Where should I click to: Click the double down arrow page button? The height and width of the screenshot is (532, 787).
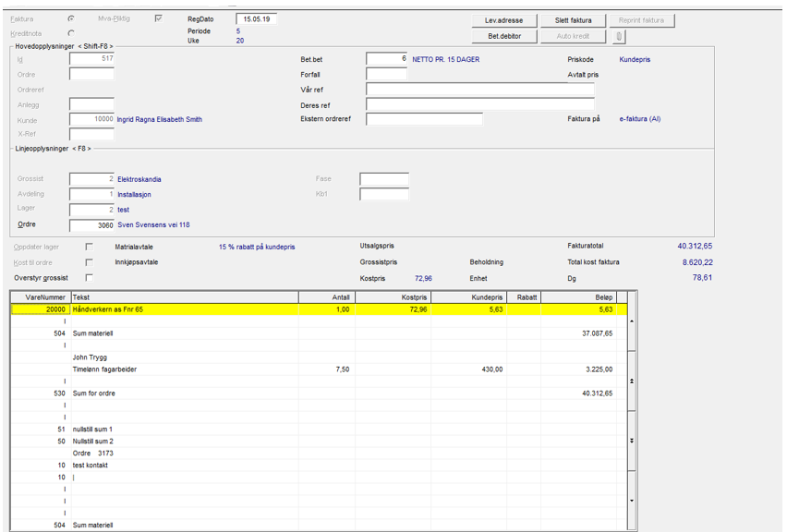tap(632, 441)
